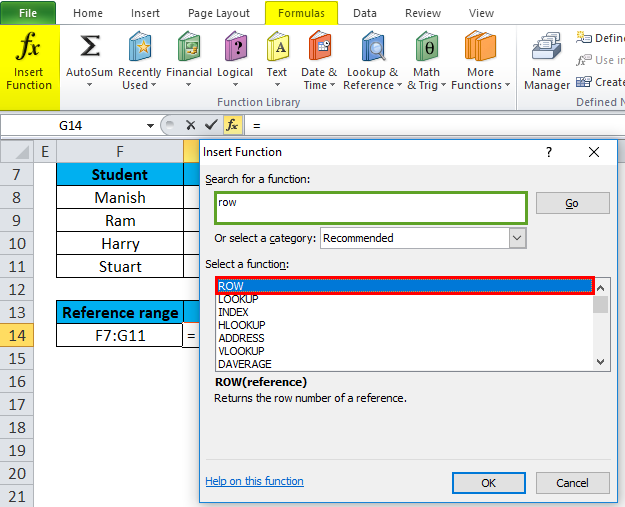625x507 pixels.
Task: Click the Define Name icon
Action: [584, 37]
